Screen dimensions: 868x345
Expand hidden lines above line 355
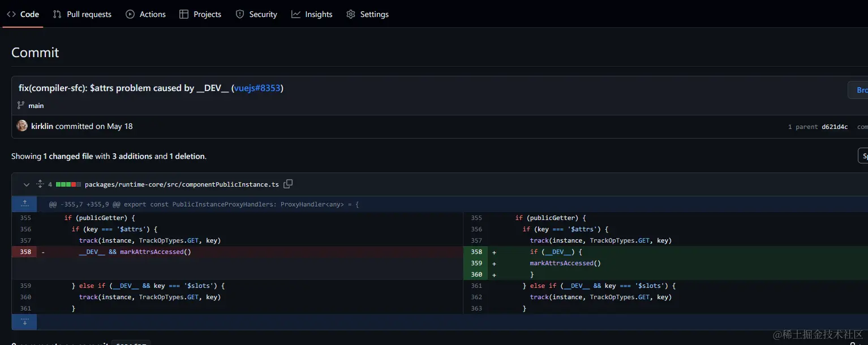click(24, 204)
